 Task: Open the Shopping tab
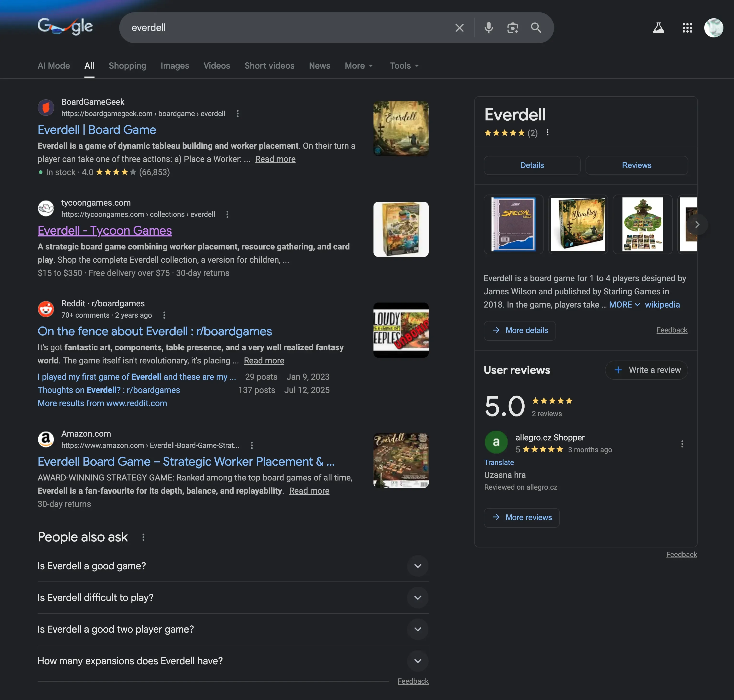pyautogui.click(x=127, y=66)
